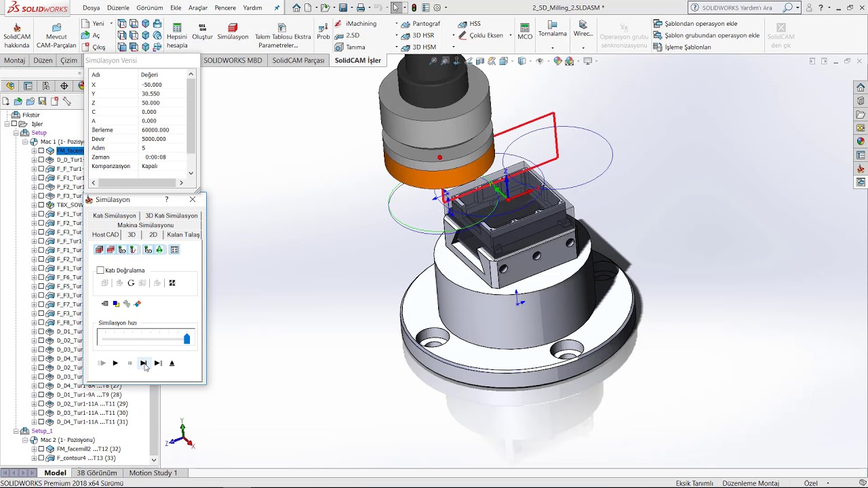Switch to SOLIDWORKS MBD tab
The image size is (868, 488).
(x=233, y=60)
